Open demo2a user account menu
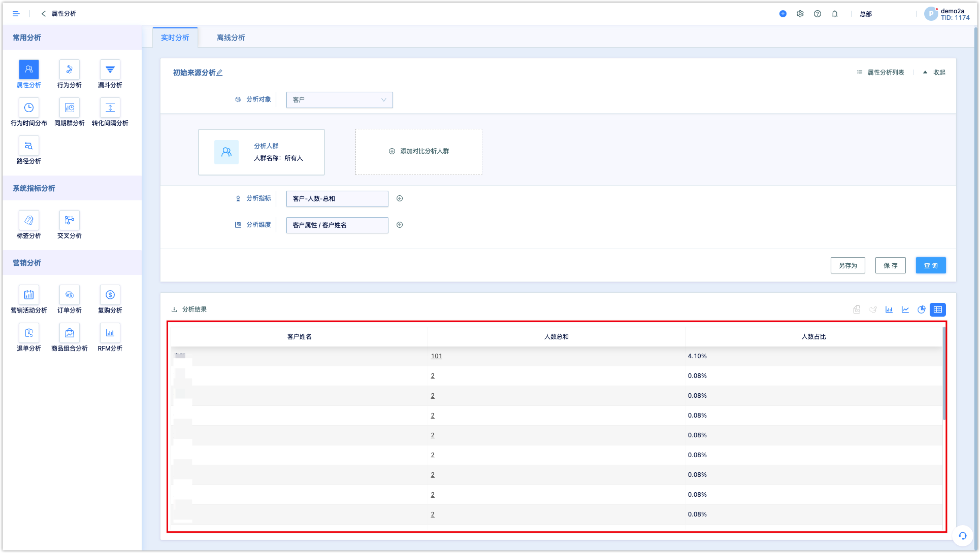 click(947, 14)
